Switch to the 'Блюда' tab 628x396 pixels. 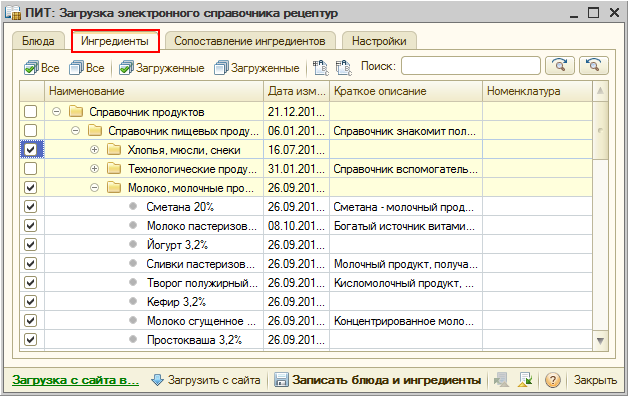(x=38, y=41)
